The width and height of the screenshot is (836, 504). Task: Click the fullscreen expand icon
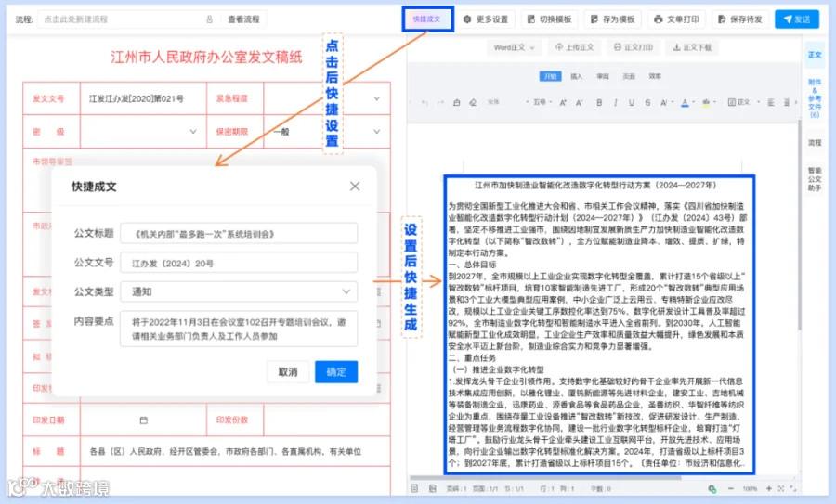(793, 488)
